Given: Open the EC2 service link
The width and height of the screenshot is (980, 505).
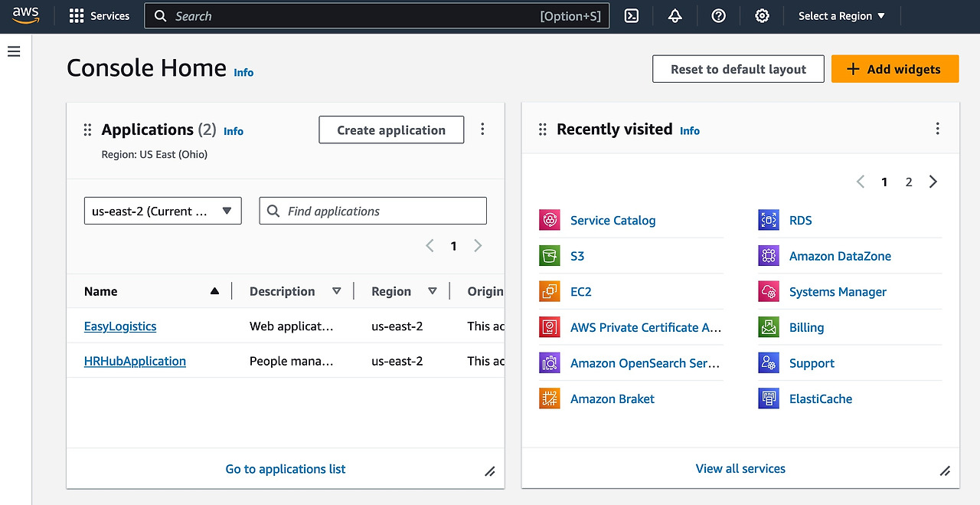Looking at the screenshot, I should pos(581,292).
